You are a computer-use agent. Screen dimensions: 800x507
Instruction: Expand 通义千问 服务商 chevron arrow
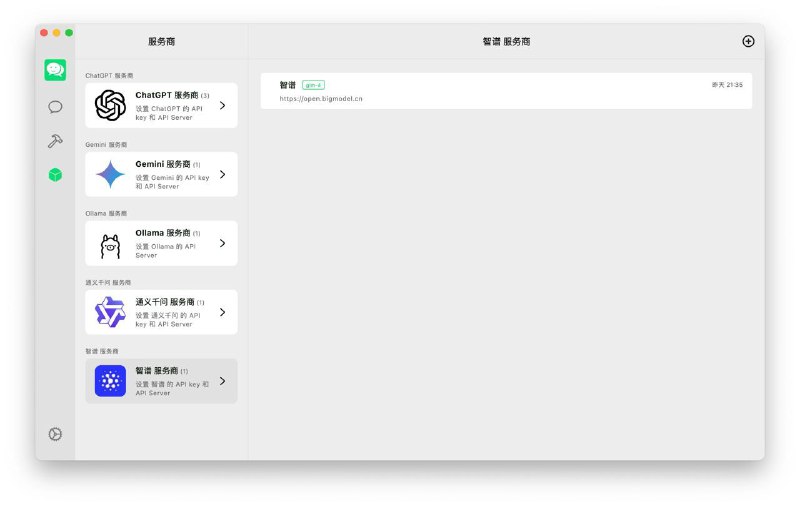click(222, 312)
